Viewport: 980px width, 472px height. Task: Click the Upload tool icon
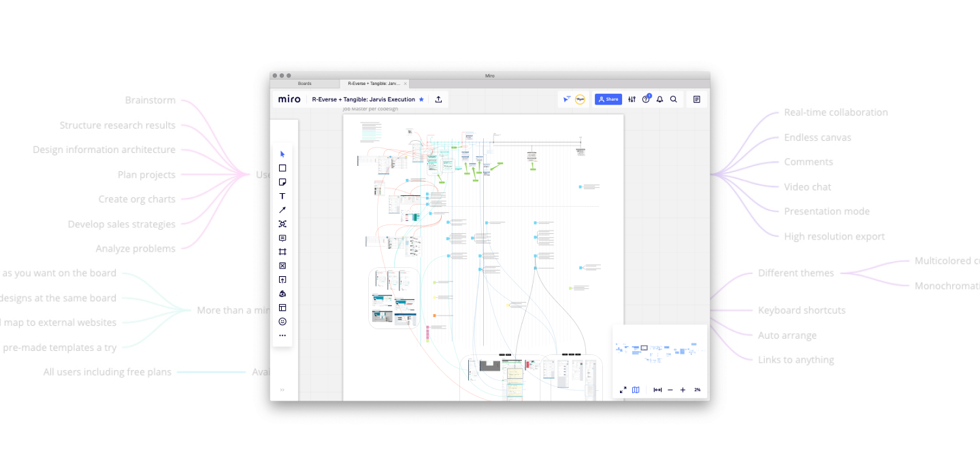282,280
